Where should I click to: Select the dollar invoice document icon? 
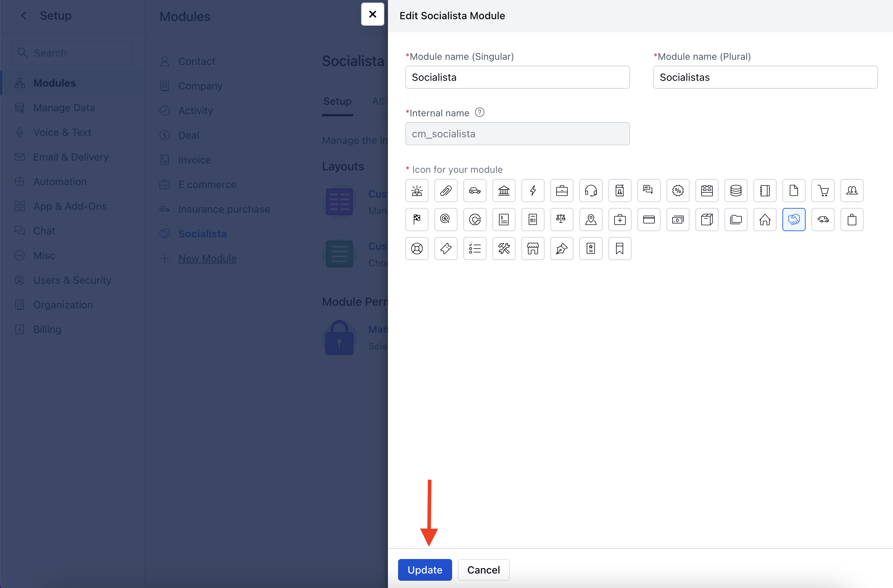pos(504,220)
